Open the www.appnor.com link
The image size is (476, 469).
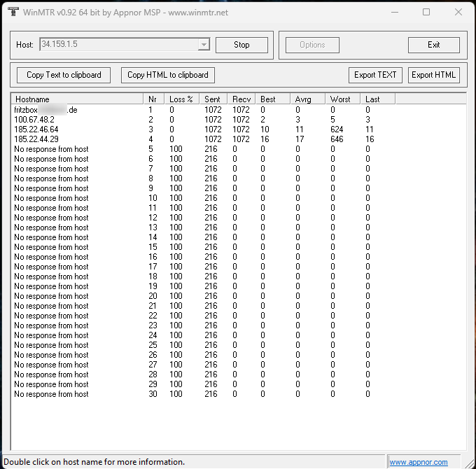pos(419,462)
